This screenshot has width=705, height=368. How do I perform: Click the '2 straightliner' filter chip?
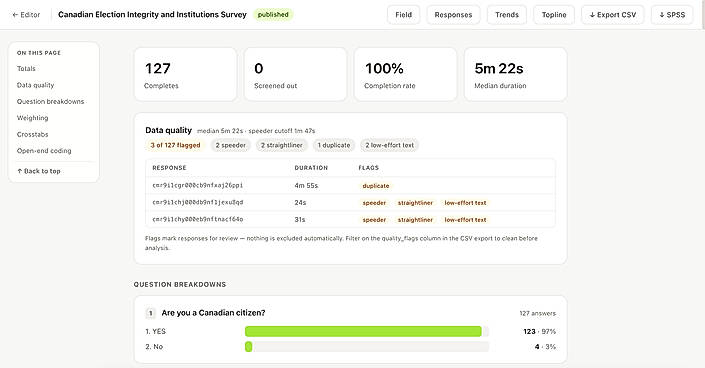(x=281, y=145)
